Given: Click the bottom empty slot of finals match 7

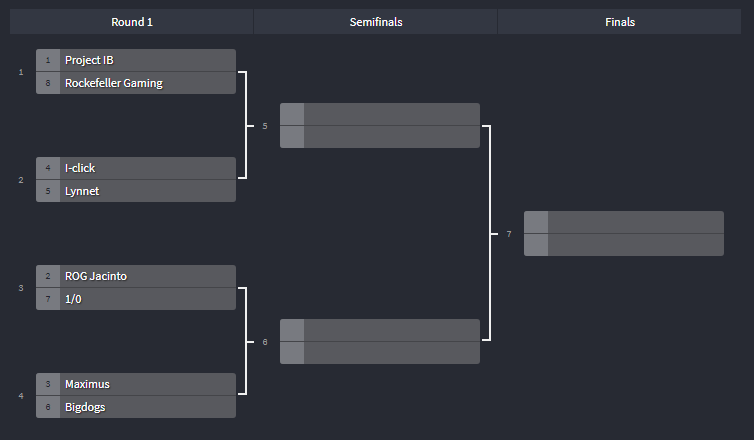Looking at the screenshot, I should point(635,245).
